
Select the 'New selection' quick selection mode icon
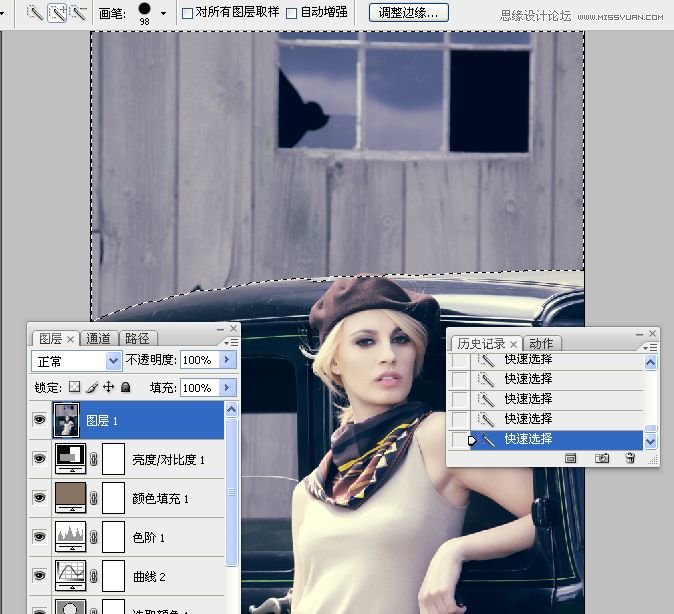coord(35,13)
